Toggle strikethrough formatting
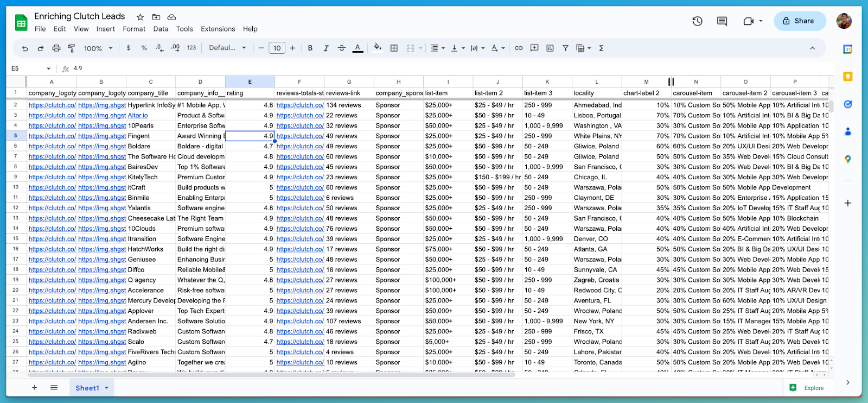The image size is (868, 403). 342,48
